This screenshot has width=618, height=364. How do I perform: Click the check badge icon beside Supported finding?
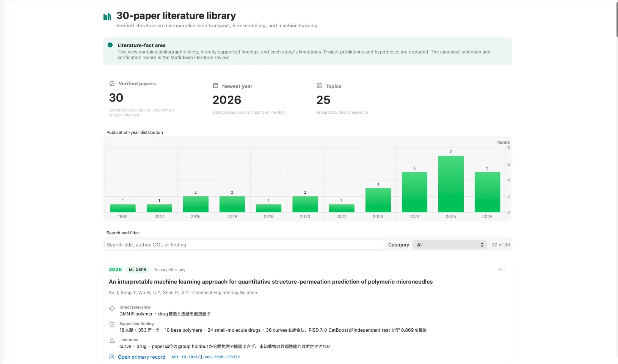tap(112, 325)
